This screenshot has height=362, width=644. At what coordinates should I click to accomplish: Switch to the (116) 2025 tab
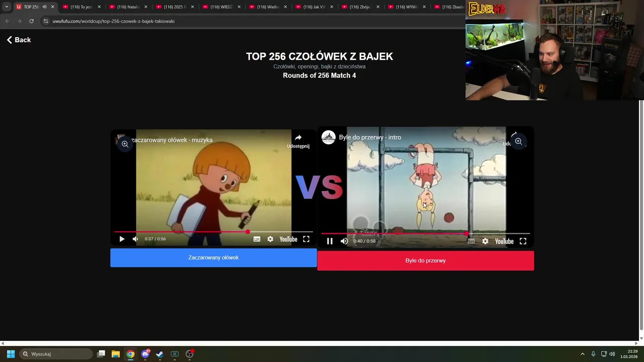pyautogui.click(x=174, y=7)
